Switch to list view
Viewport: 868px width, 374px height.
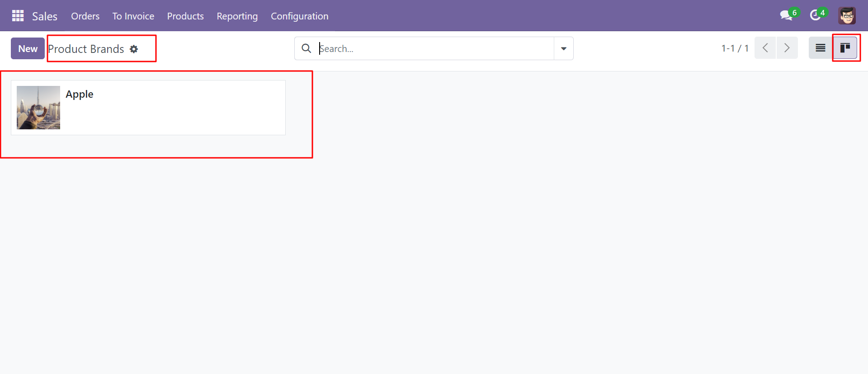click(821, 48)
